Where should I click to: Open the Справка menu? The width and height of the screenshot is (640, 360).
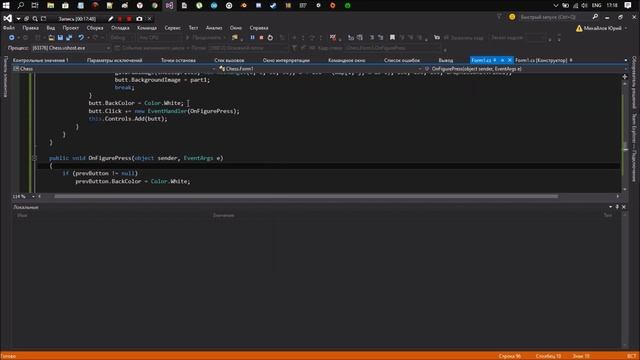(x=259, y=28)
